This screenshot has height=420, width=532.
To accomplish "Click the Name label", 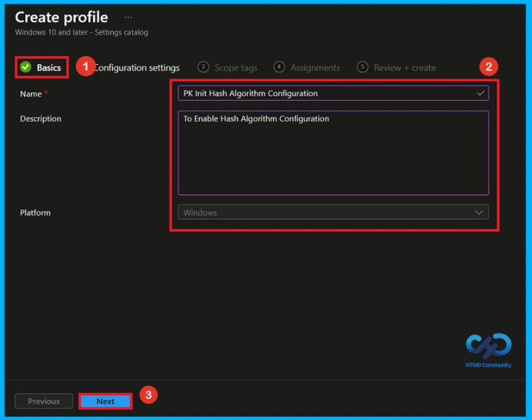I will [31, 94].
